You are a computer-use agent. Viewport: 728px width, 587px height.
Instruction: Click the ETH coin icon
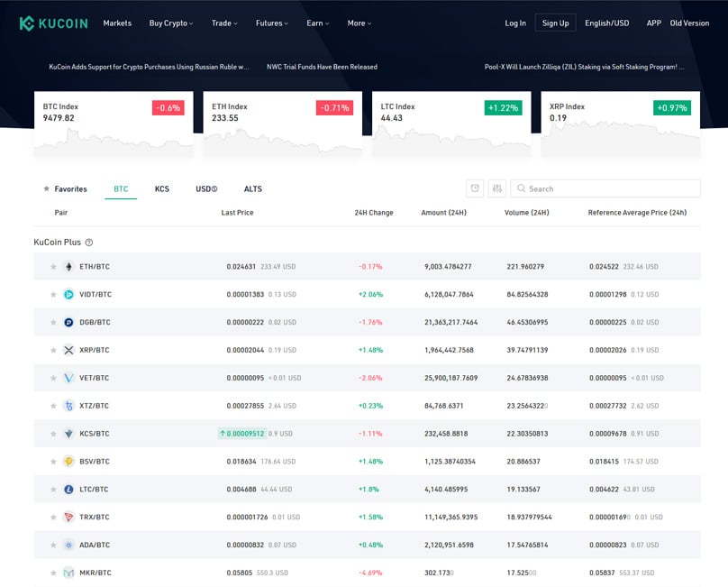[69, 267]
